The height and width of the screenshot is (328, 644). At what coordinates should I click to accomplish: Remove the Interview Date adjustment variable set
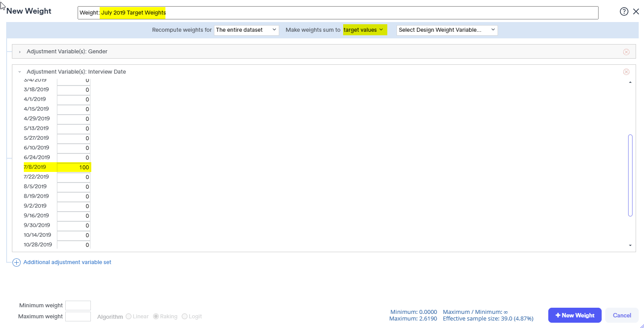(x=626, y=72)
